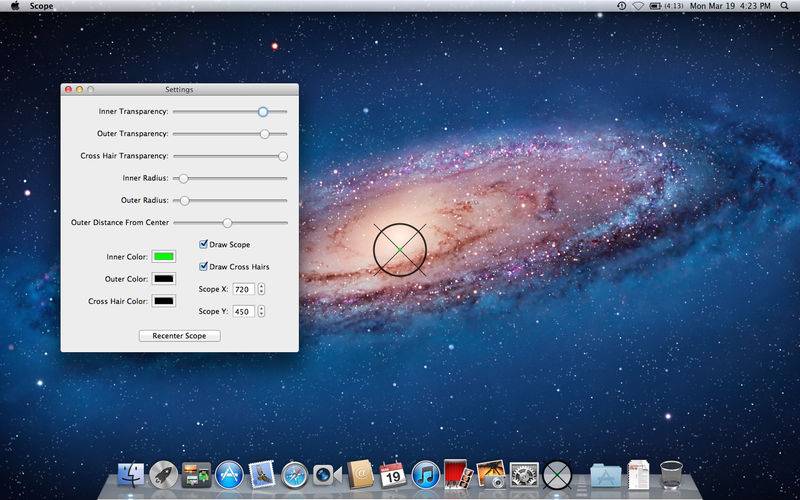Image resolution: width=800 pixels, height=500 pixels.
Task: Open Finder from the dock
Action: tap(131, 476)
